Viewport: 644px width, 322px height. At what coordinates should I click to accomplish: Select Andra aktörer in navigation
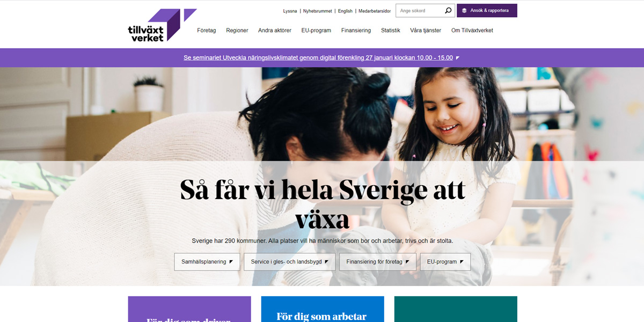pos(275,31)
